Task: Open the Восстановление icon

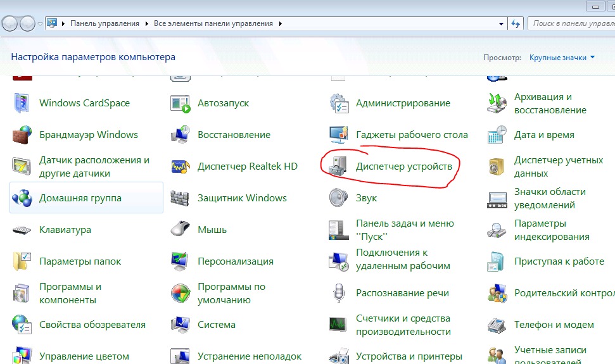Action: pos(181,135)
